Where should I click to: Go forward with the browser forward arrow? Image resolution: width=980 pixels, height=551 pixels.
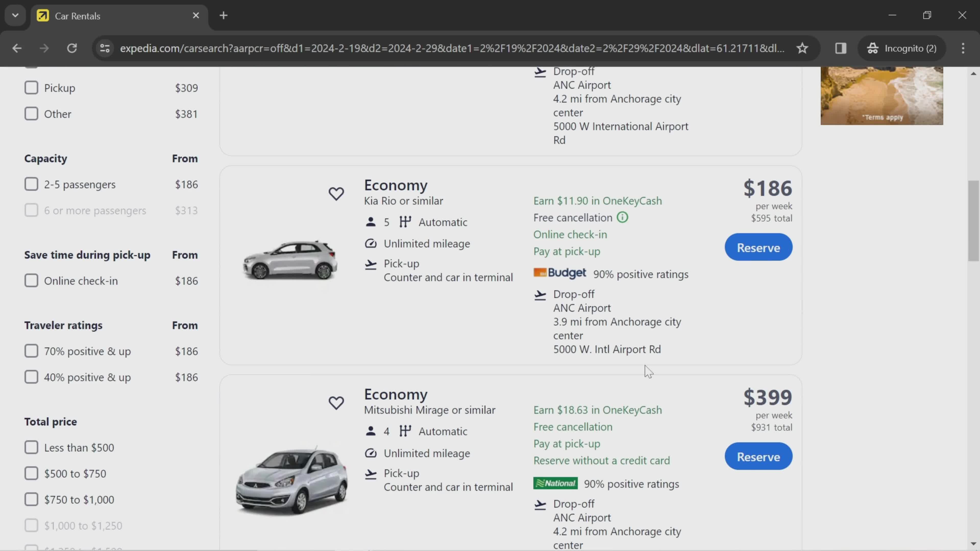point(44,48)
